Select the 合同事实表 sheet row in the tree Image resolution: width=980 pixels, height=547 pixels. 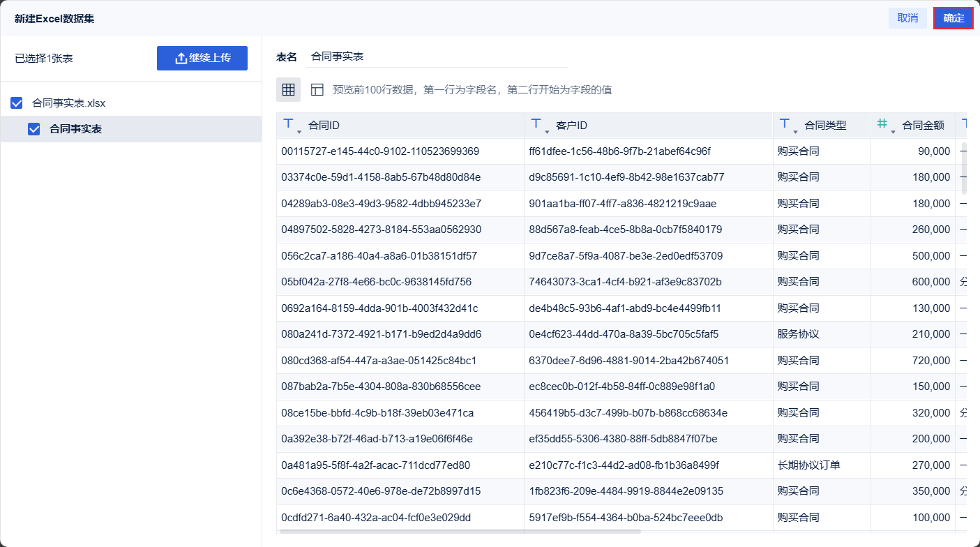(x=131, y=129)
